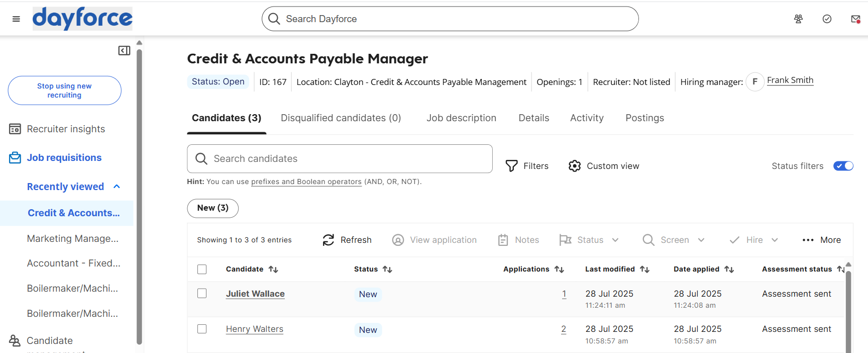868x353 pixels.
Task: Sort by Candidate column arrows
Action: [273, 270]
